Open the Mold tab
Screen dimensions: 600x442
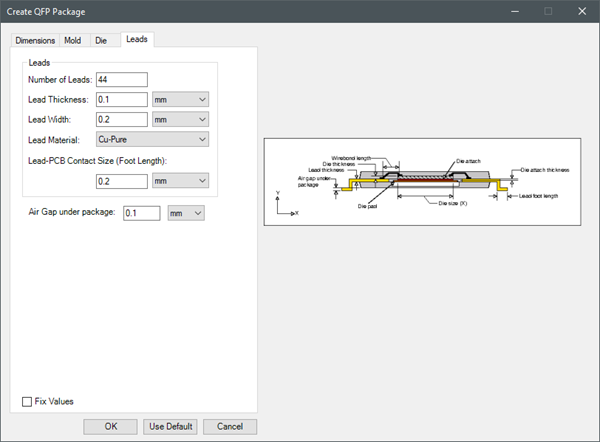click(x=73, y=40)
